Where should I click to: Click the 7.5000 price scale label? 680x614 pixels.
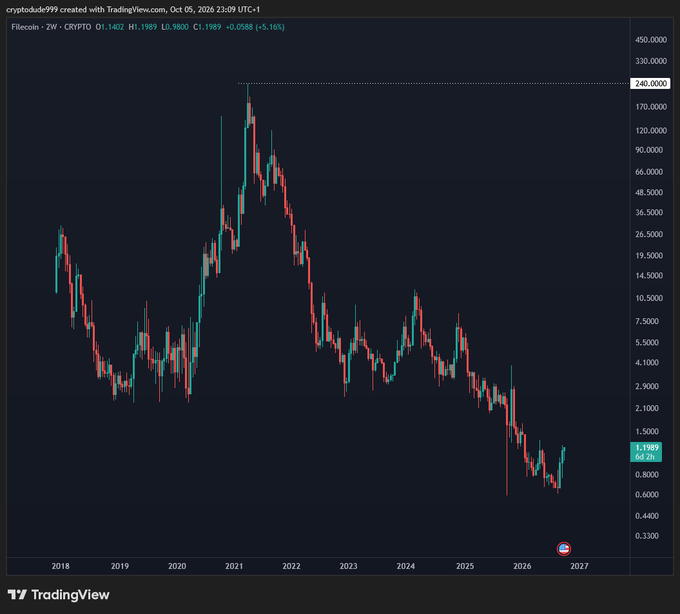(647, 321)
